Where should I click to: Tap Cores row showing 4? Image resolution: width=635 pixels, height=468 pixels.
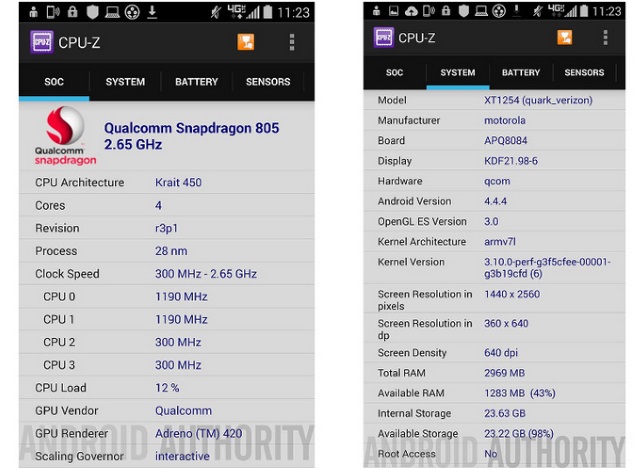[166, 205]
